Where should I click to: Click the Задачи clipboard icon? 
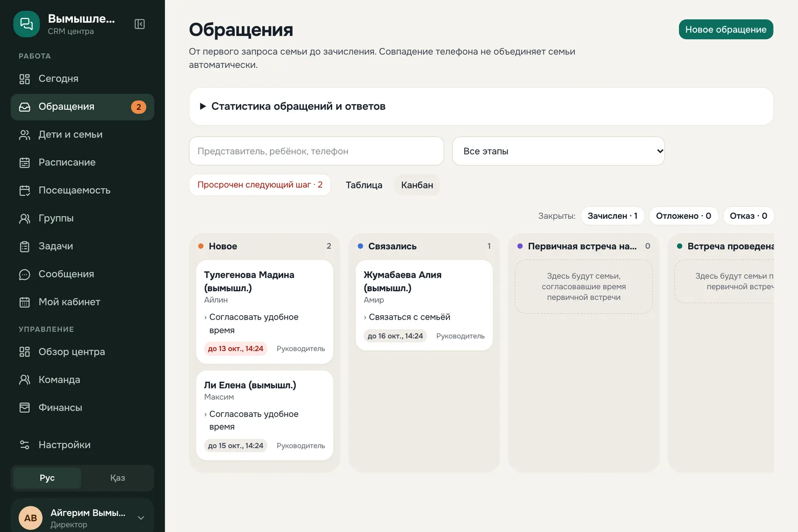pyautogui.click(x=24, y=246)
